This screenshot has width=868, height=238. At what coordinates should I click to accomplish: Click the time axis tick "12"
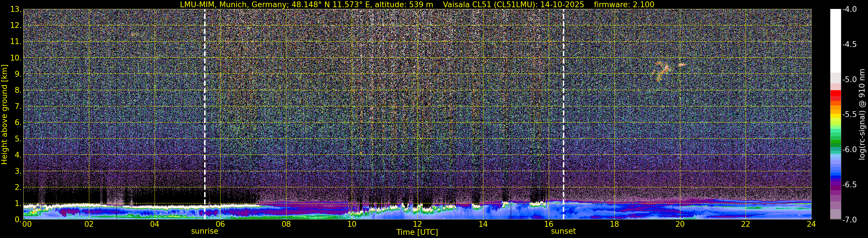pyautogui.click(x=417, y=224)
